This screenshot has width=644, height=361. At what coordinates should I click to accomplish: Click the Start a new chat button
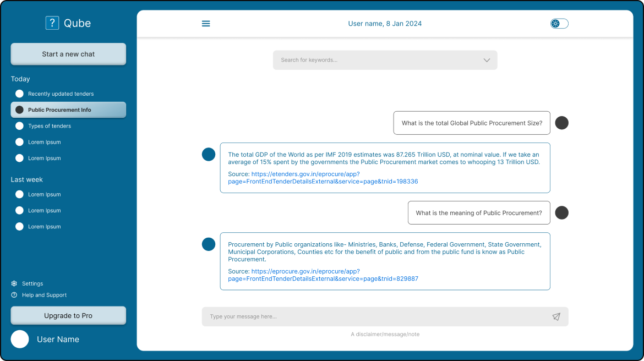click(x=68, y=54)
